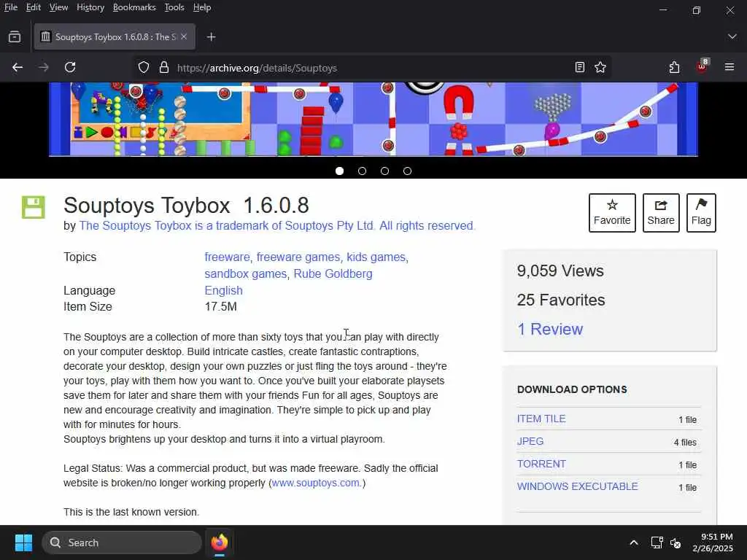The image size is (747, 560).
Task: Reload the page with refresh icon
Action: coord(70,67)
